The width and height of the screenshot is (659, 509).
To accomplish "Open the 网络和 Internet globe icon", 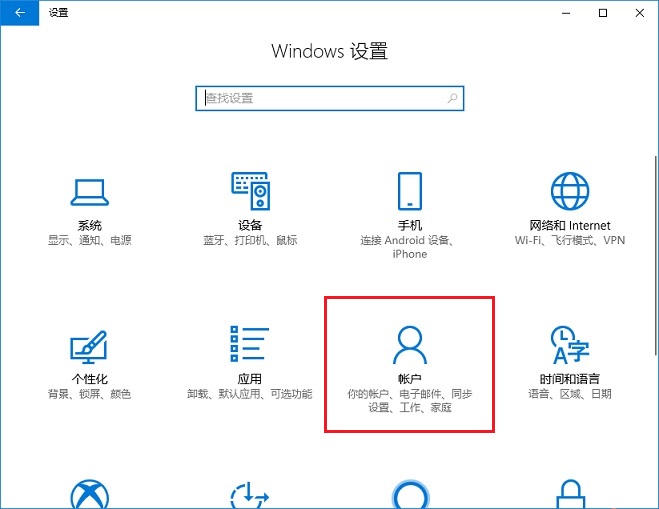I will point(570,190).
